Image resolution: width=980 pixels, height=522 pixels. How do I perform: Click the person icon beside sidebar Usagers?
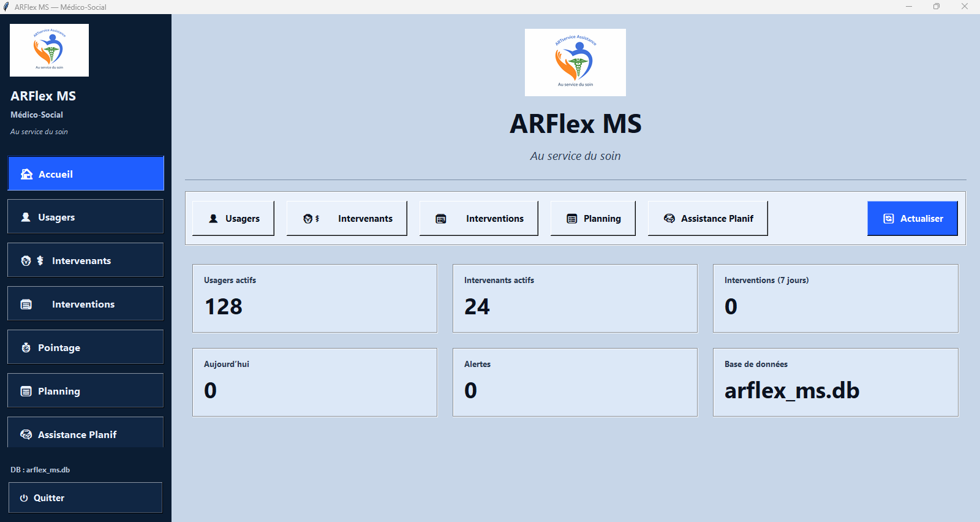point(26,217)
